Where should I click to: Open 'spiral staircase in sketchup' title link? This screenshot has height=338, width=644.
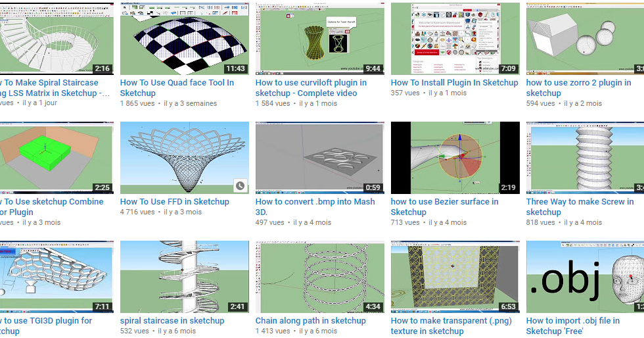[172, 320]
